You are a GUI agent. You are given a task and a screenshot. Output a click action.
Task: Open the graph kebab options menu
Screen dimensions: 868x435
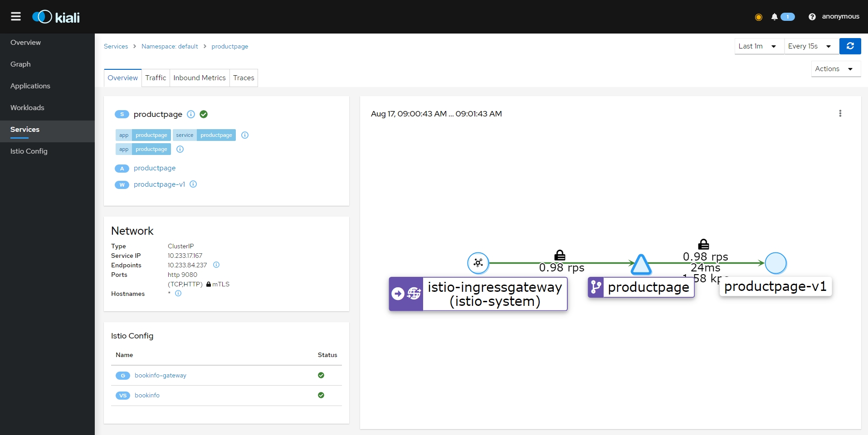tap(840, 113)
